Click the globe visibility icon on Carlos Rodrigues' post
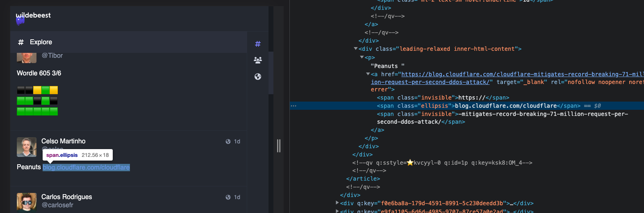This screenshot has height=213, width=644. point(228,197)
